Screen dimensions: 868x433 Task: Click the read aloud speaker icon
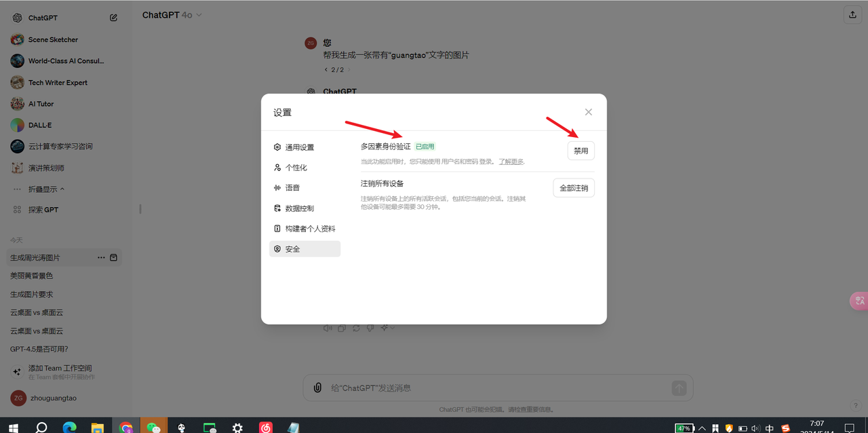(328, 328)
